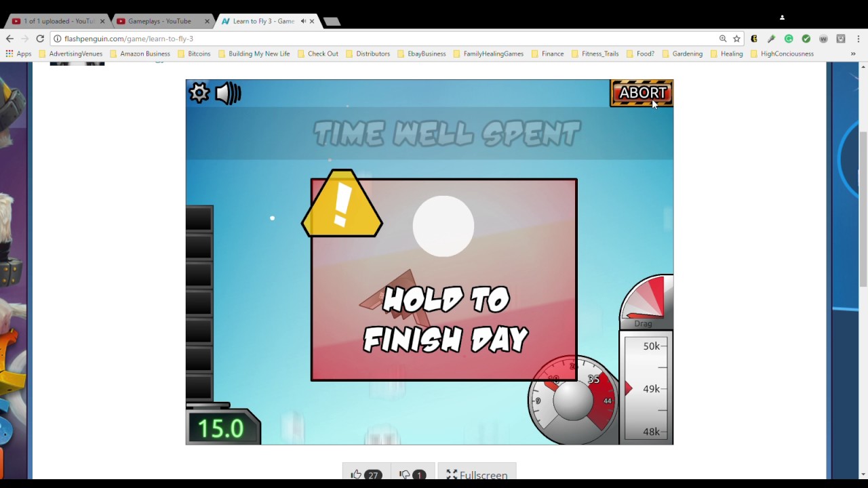
Task: Mute the game sound speaker icon
Action: tap(228, 93)
